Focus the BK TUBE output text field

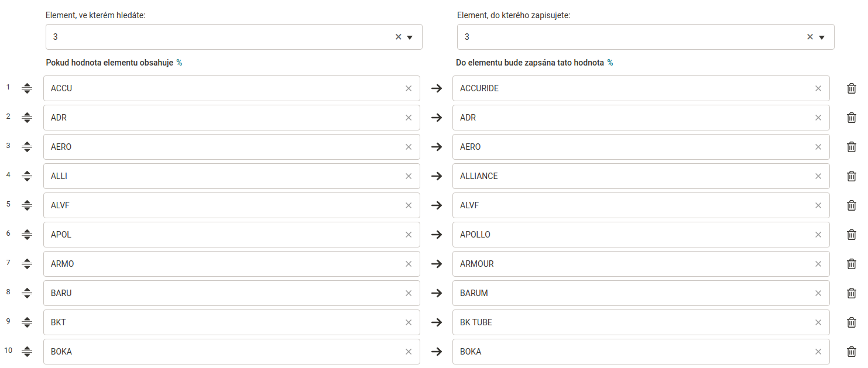632,322
